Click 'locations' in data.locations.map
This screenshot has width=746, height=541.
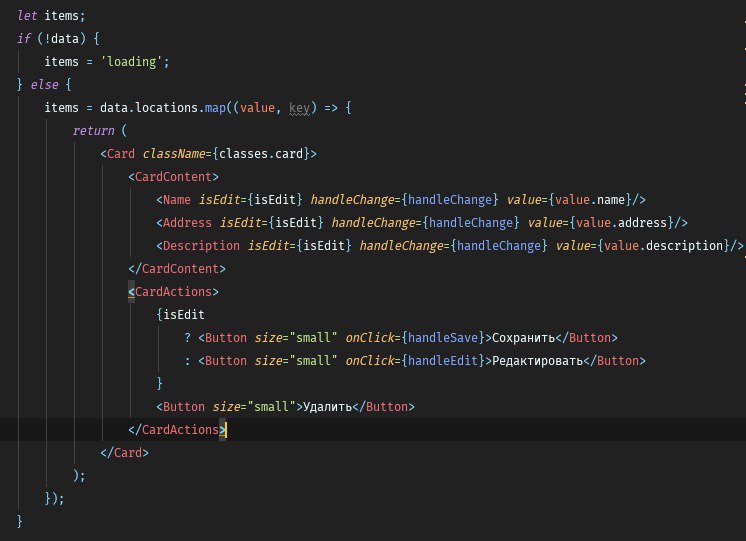167,108
